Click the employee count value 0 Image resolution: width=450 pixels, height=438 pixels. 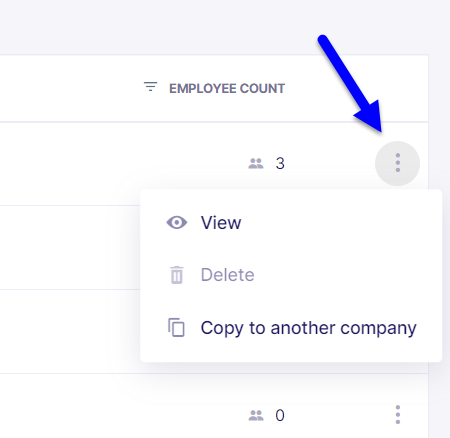(280, 415)
